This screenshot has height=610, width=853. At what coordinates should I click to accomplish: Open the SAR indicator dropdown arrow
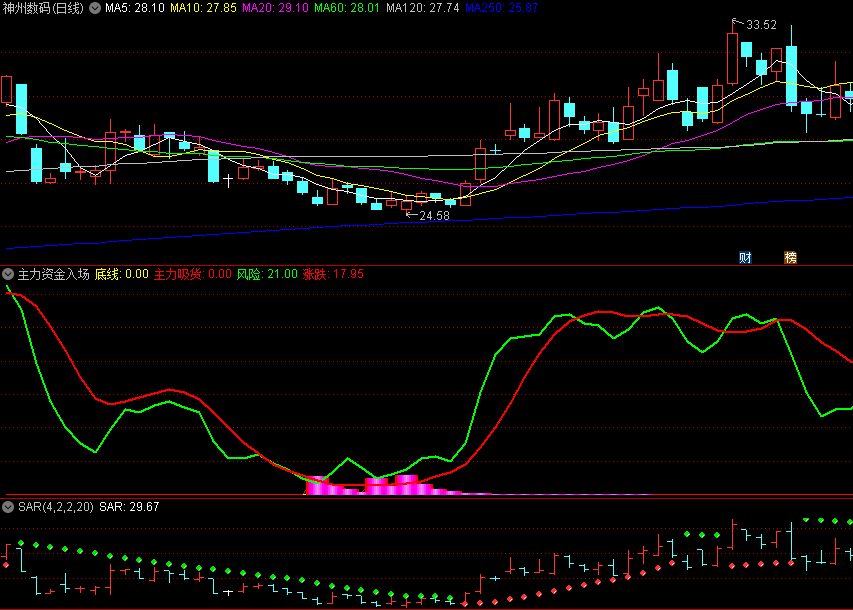(8, 507)
